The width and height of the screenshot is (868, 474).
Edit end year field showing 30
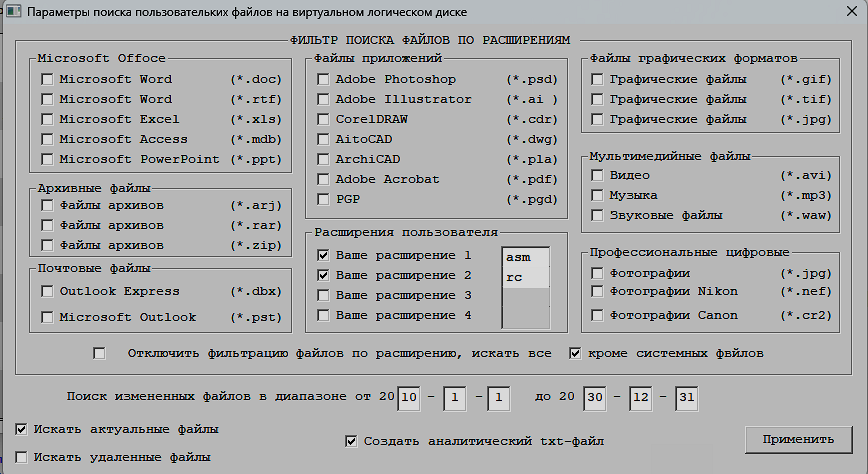[595, 398]
